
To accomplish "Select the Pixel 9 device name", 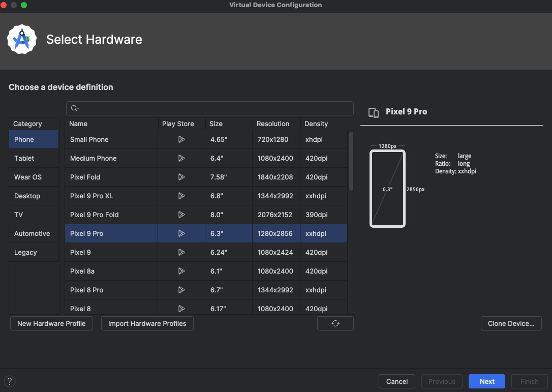I will tap(80, 252).
